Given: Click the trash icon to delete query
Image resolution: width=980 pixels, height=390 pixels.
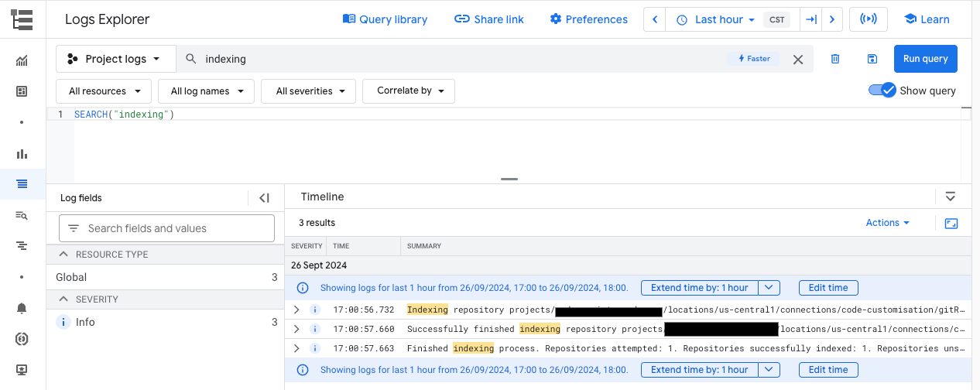Looking at the screenshot, I should click(x=835, y=59).
